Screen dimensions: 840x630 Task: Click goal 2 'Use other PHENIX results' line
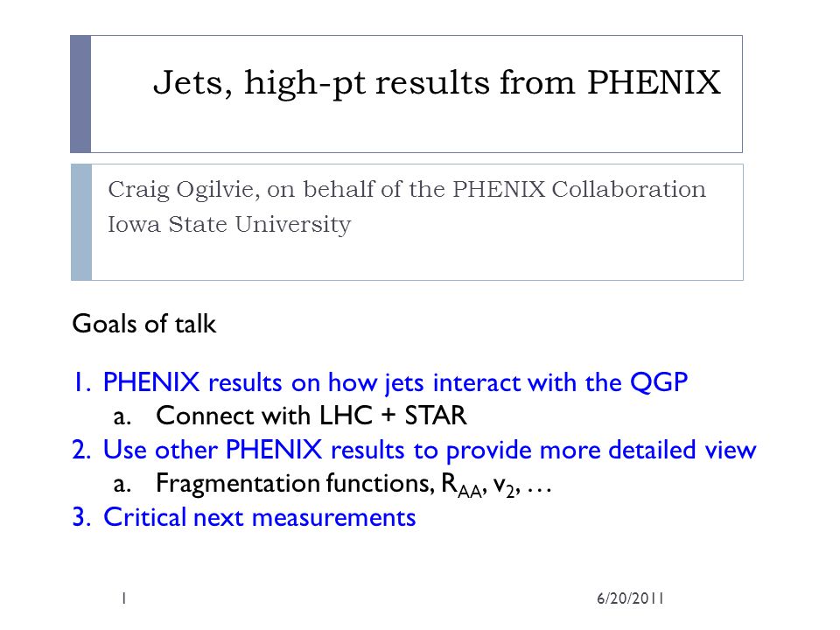point(414,450)
